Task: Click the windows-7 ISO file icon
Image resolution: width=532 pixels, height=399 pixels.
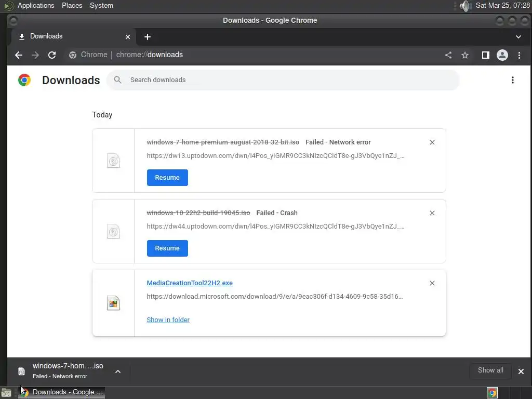Action: (113, 161)
